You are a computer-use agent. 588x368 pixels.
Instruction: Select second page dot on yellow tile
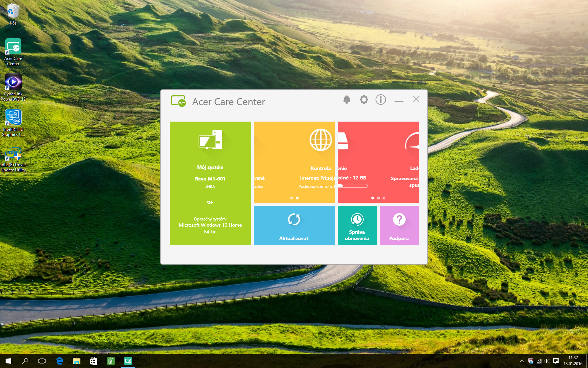coord(297,198)
